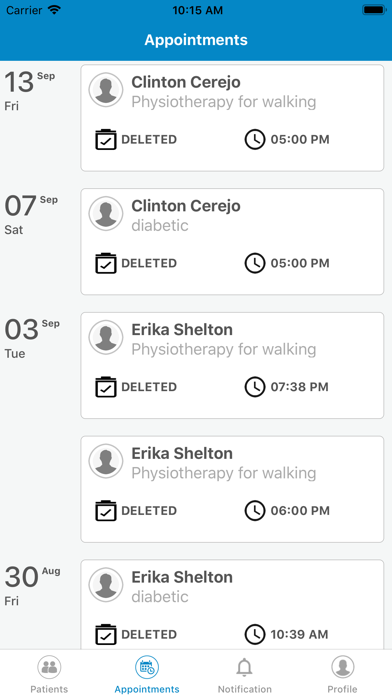Open Erika Shelton appointment at 07:38 PM
The height and width of the screenshot is (696, 392).
tap(232, 365)
